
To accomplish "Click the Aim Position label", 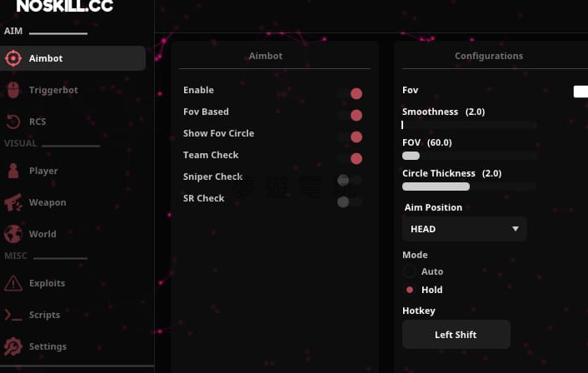I will click(x=433, y=207).
